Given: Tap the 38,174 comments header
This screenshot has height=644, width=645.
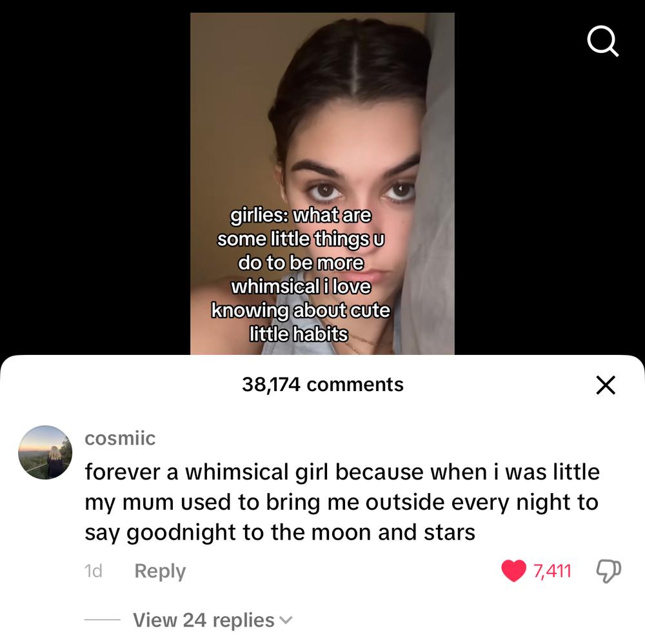Looking at the screenshot, I should (x=322, y=385).
